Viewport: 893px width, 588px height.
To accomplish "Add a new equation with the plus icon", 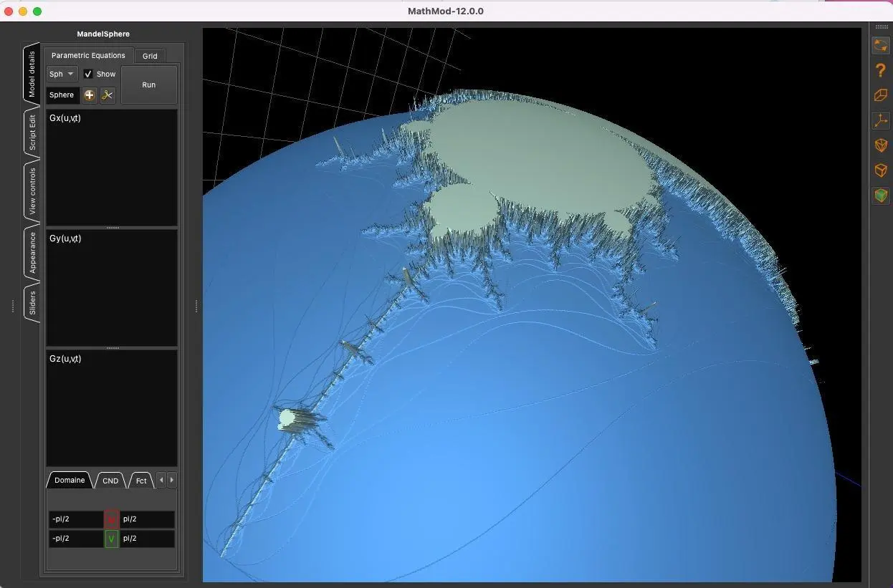I will pos(89,95).
